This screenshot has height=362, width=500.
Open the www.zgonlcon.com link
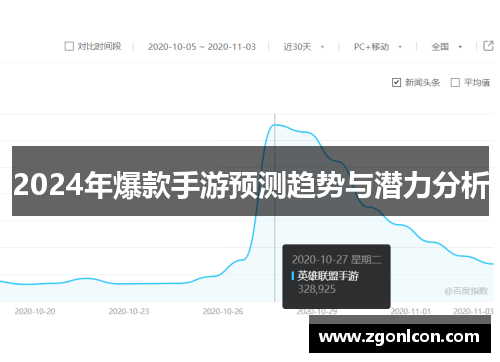(x=399, y=337)
